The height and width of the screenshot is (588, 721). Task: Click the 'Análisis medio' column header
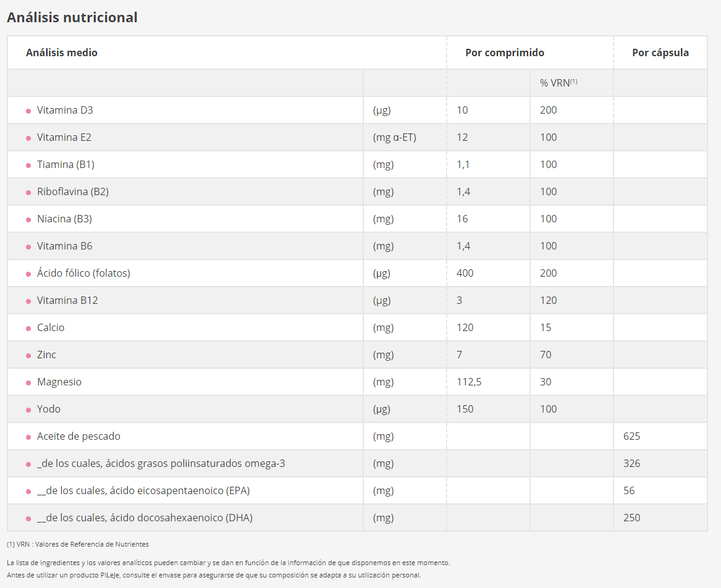[62, 52]
